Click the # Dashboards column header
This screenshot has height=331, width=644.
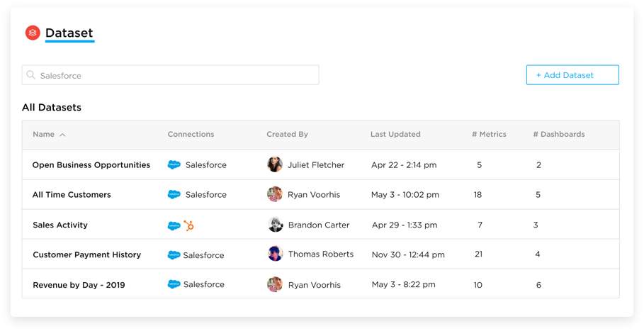click(x=558, y=134)
